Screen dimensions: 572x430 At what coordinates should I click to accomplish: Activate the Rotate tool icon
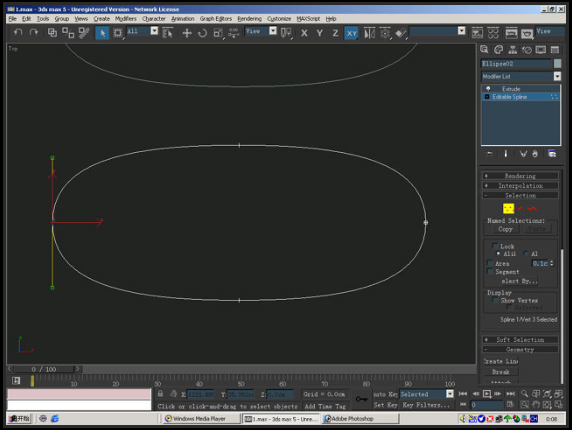[x=202, y=33]
